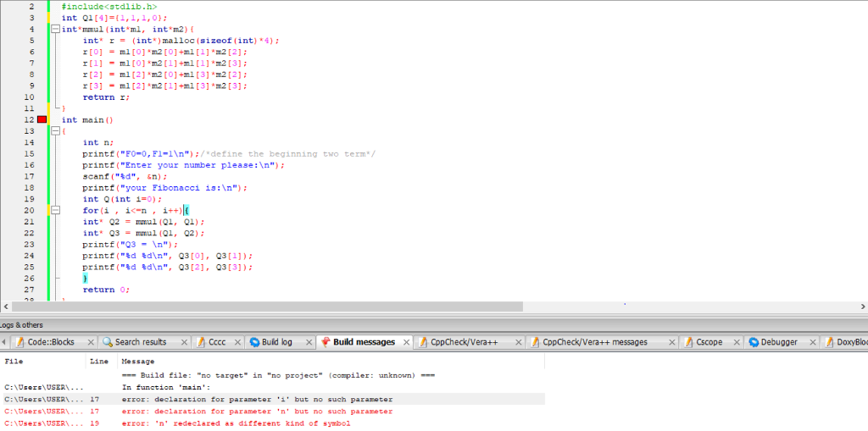This screenshot has width=868, height=431.
Task: Click editor horizontal scrollbar left arrow
Action: (6, 306)
